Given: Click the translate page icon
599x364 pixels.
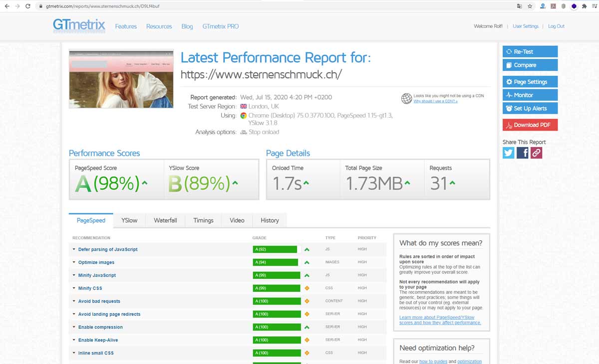Looking at the screenshot, I should 520,6.
